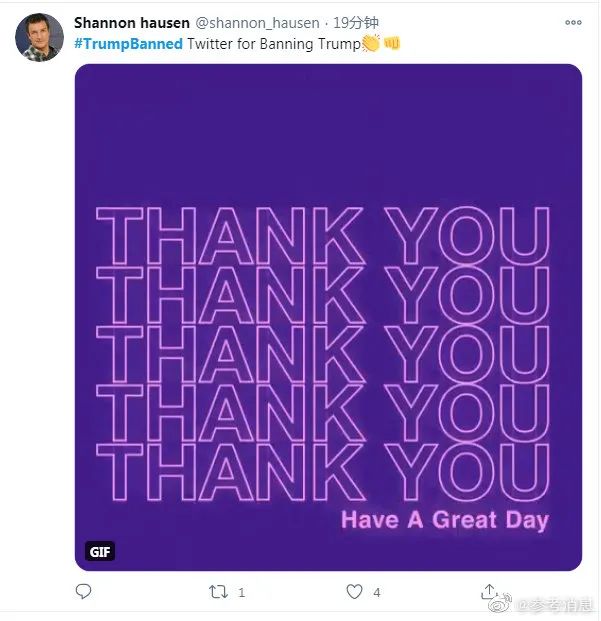Click the fist emoji in the tweet
The height and width of the screenshot is (621, 601).
pos(392,43)
